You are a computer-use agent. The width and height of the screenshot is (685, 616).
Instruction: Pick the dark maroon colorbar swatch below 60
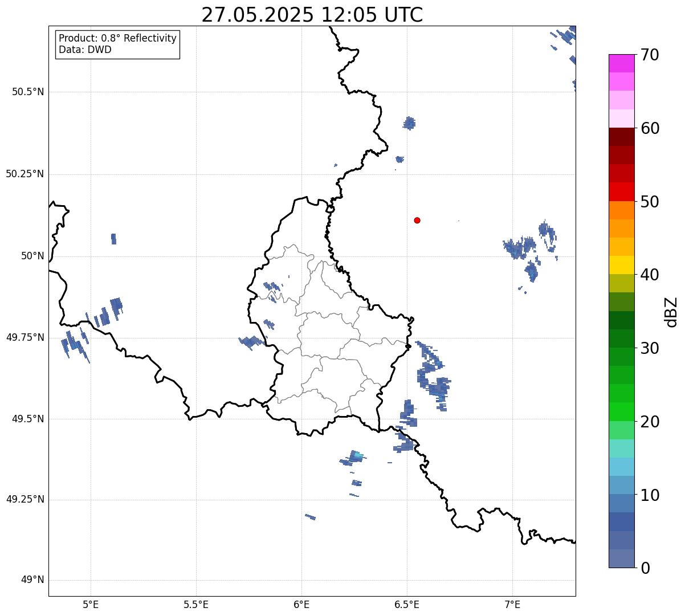point(621,137)
